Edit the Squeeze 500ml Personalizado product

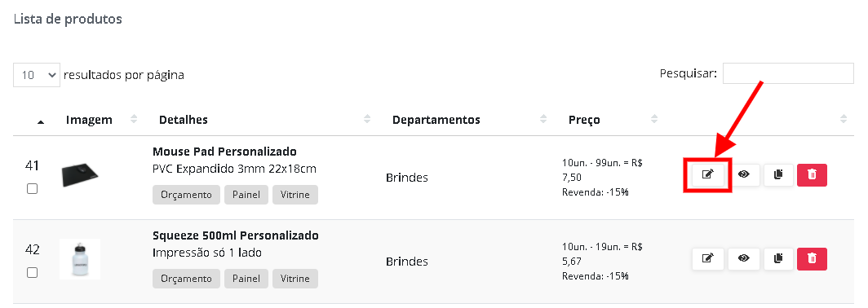pyautogui.click(x=707, y=259)
